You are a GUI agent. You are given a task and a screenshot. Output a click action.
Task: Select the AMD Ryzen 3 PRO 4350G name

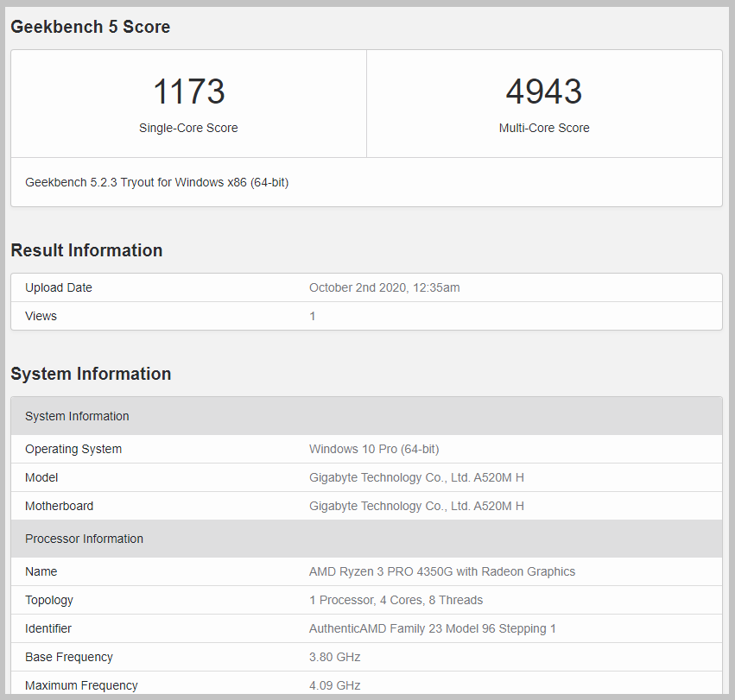pos(442,571)
